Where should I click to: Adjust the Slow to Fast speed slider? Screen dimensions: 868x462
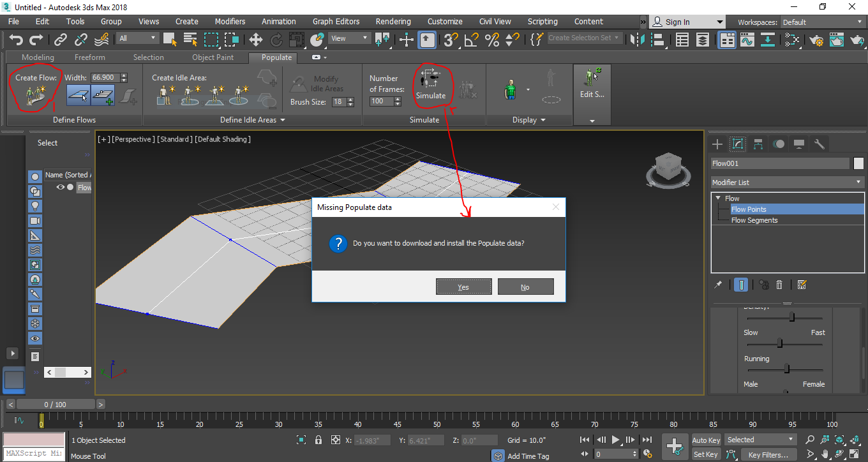point(779,343)
